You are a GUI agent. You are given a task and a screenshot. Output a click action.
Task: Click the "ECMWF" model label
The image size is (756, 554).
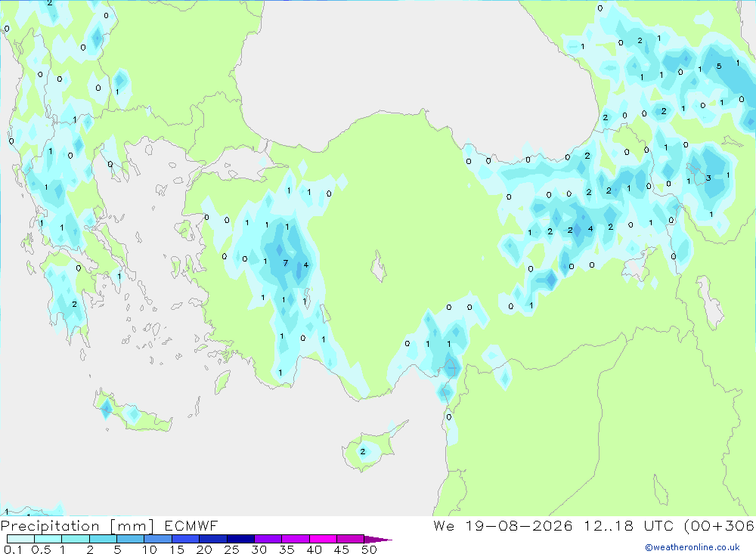click(191, 525)
